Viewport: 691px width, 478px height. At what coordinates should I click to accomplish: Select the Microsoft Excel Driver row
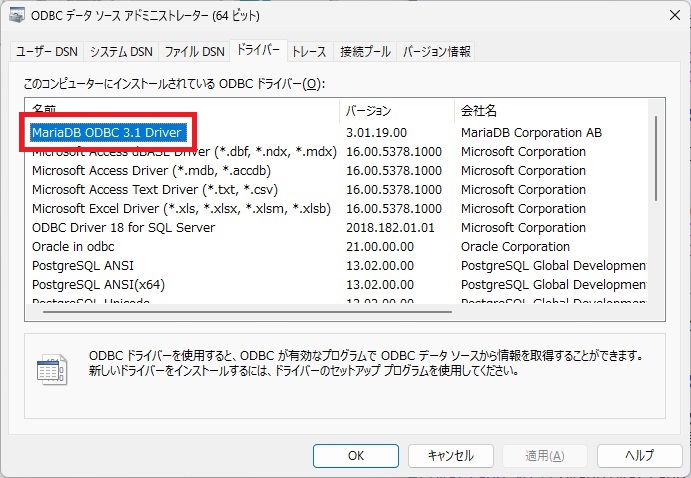pyautogui.click(x=181, y=208)
